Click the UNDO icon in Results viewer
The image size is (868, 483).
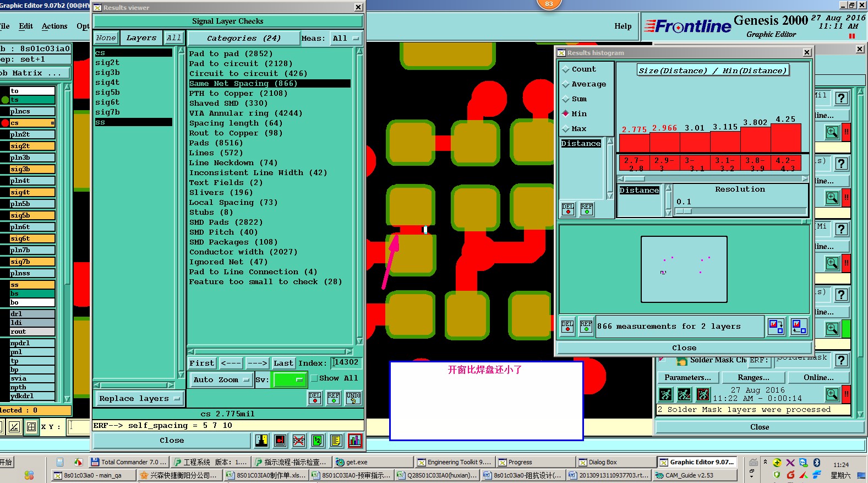(353, 398)
